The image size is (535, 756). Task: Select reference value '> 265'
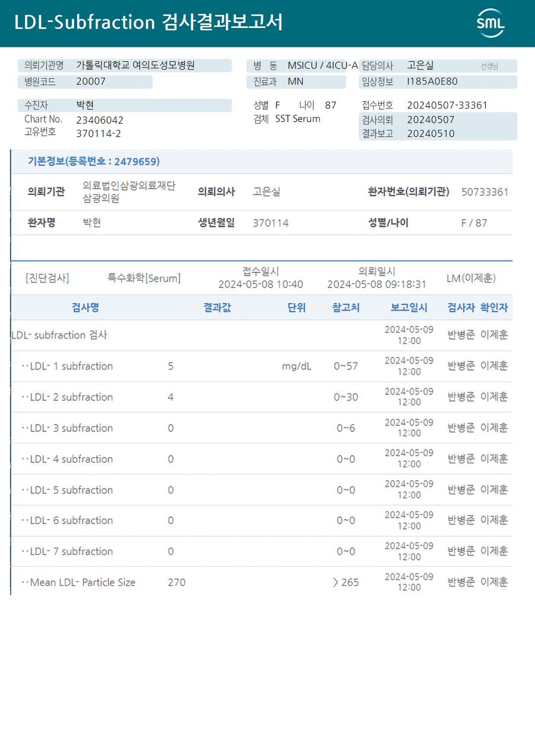click(346, 582)
